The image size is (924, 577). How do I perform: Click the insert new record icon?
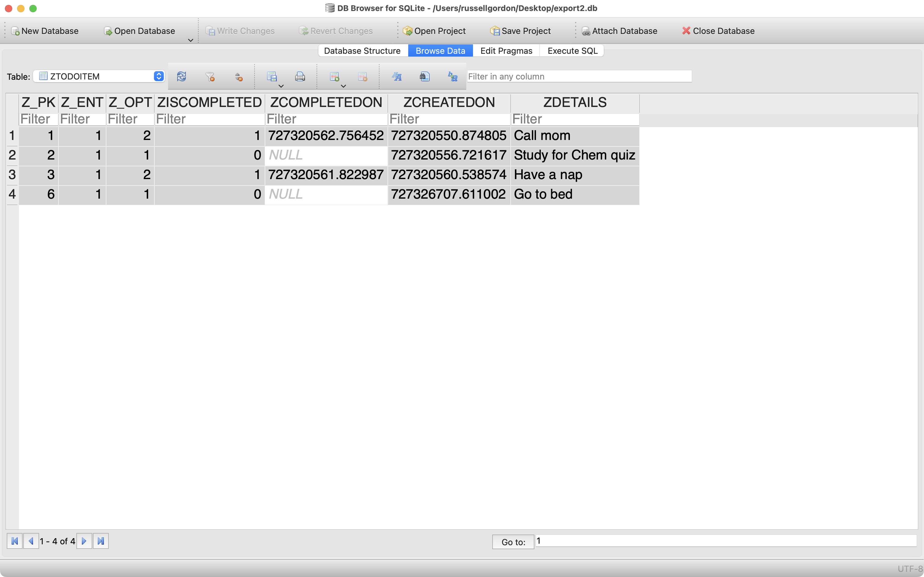[334, 77]
